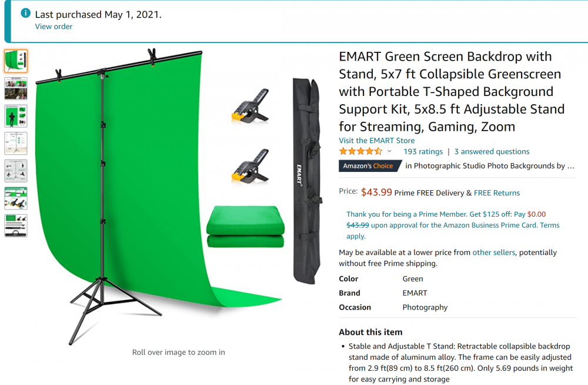Click the blue info icon in purchase banner
The image size is (588, 385).
[x=25, y=14]
